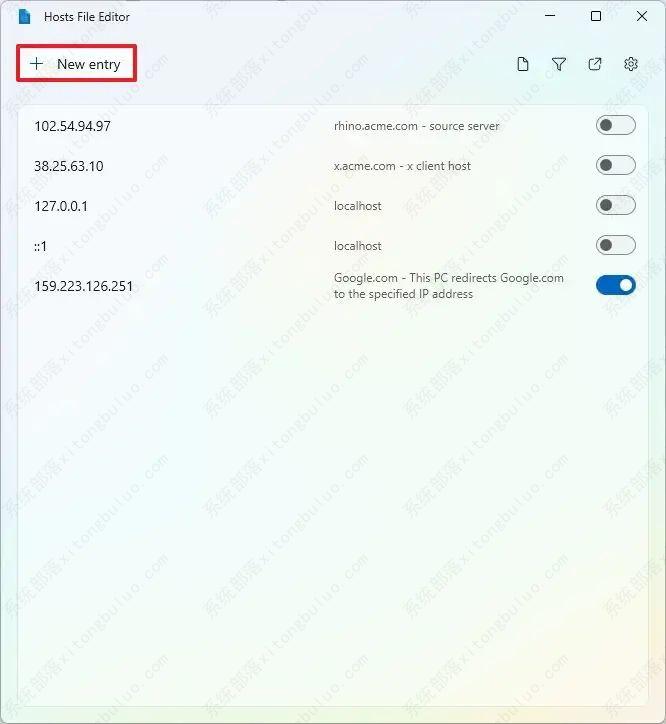Select the 102.54.94.97 entry row
666x724 pixels.
pos(333,126)
